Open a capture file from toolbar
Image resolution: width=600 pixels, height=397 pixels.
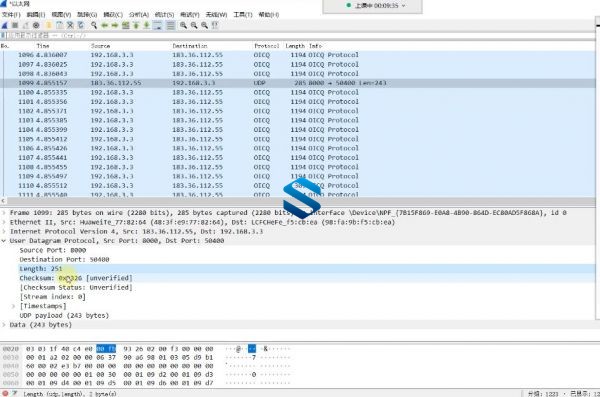49,25
